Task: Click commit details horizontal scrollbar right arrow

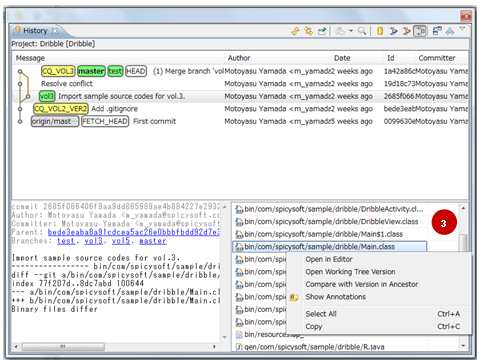Action: click(x=214, y=347)
